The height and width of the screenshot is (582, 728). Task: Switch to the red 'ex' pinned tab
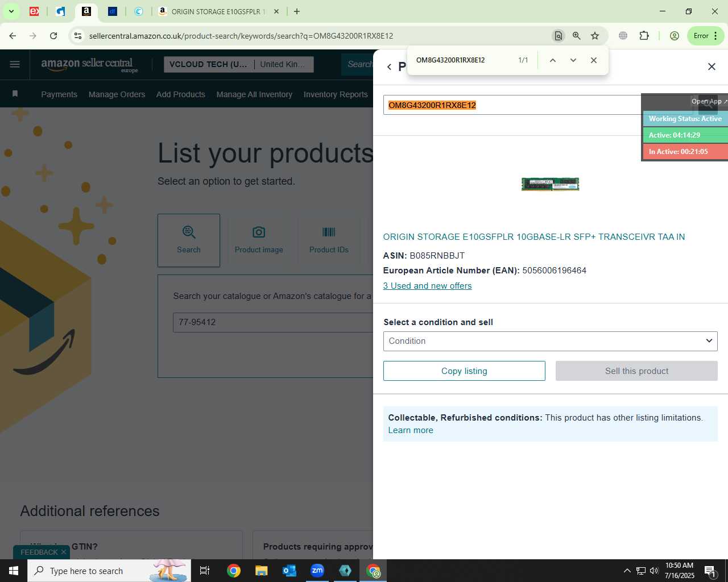pyautogui.click(x=34, y=11)
